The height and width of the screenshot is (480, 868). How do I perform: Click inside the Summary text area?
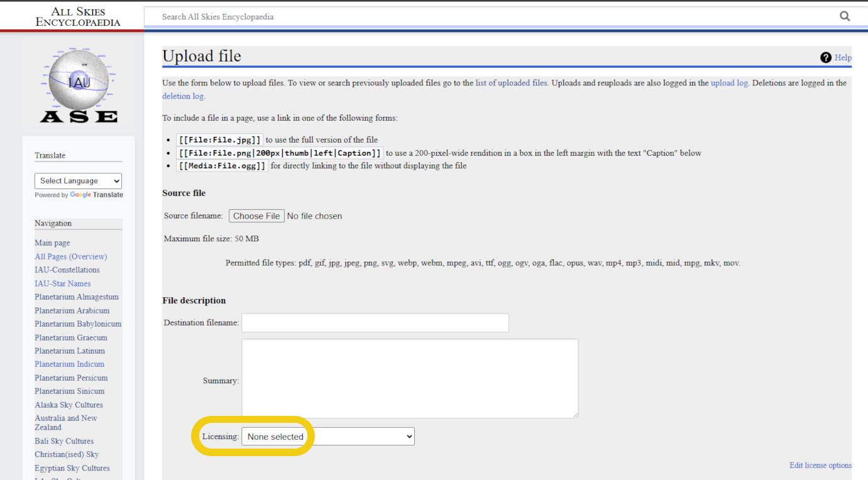[409, 378]
